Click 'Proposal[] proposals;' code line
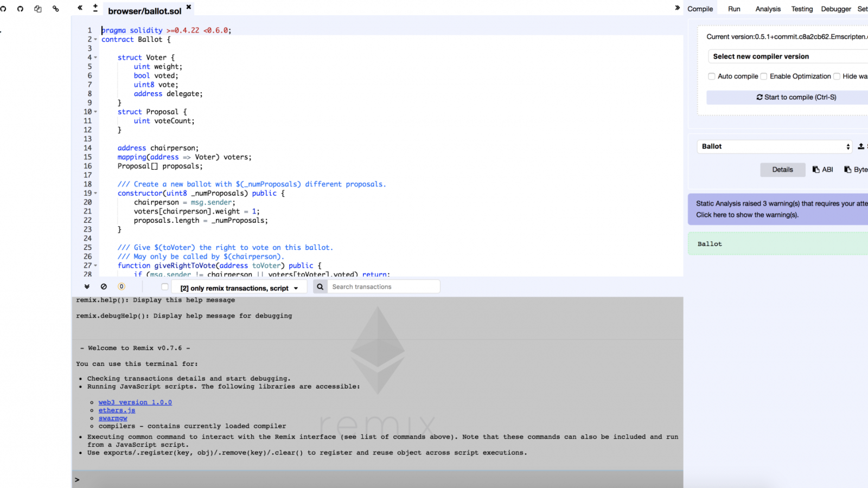This screenshot has height=488, width=868. tap(160, 166)
